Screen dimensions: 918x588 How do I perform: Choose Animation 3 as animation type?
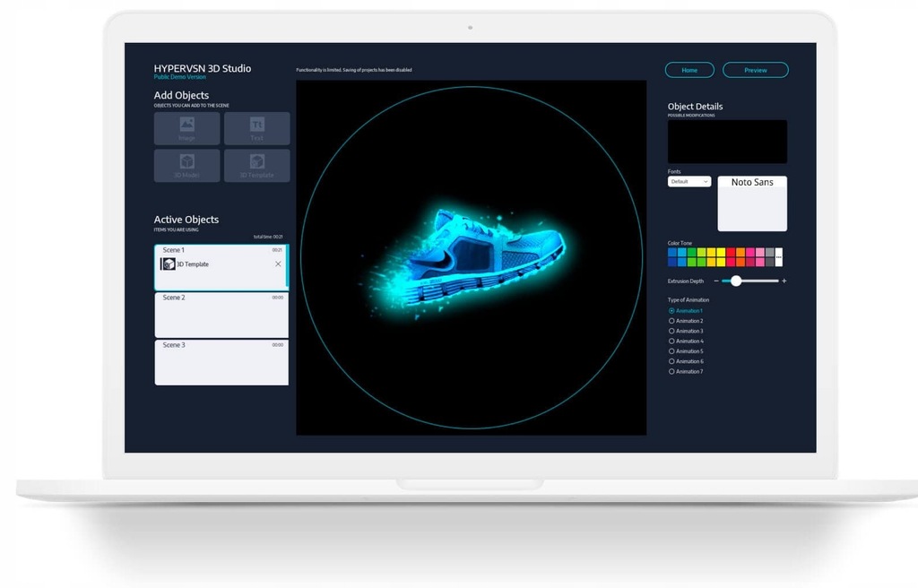click(x=671, y=331)
